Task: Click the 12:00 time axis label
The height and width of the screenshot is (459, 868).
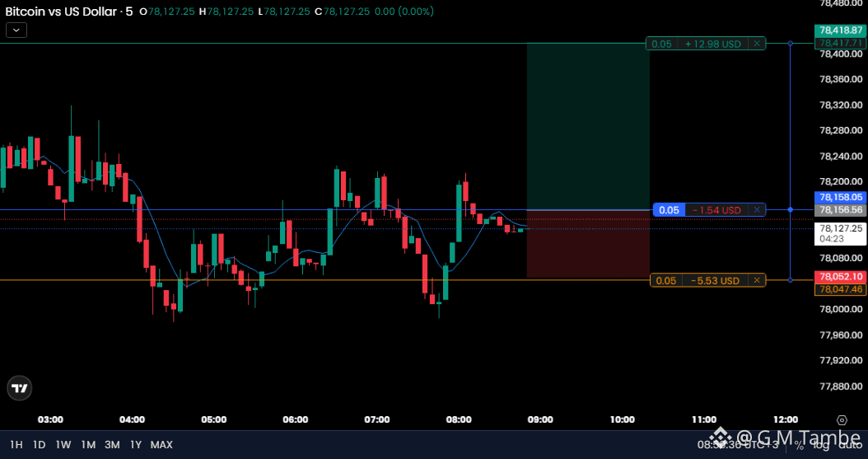Action: point(786,419)
